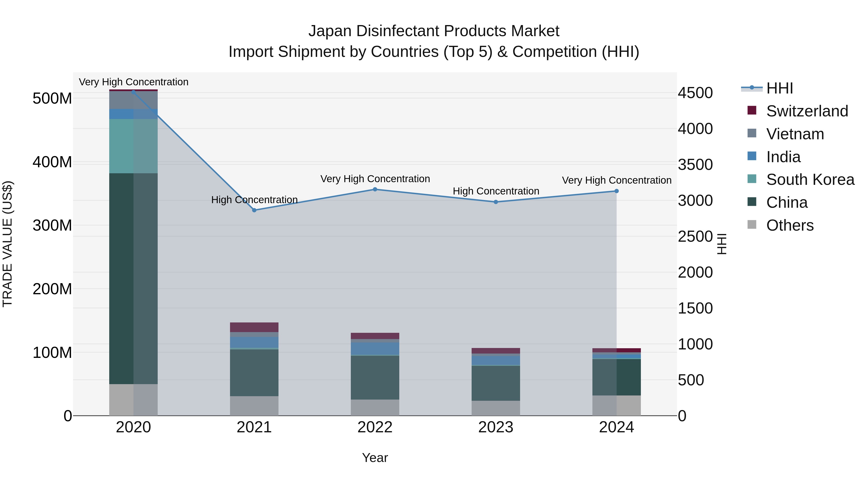Click the India segment of the 2022 bar
This screenshot has height=488, width=868.
[375, 348]
